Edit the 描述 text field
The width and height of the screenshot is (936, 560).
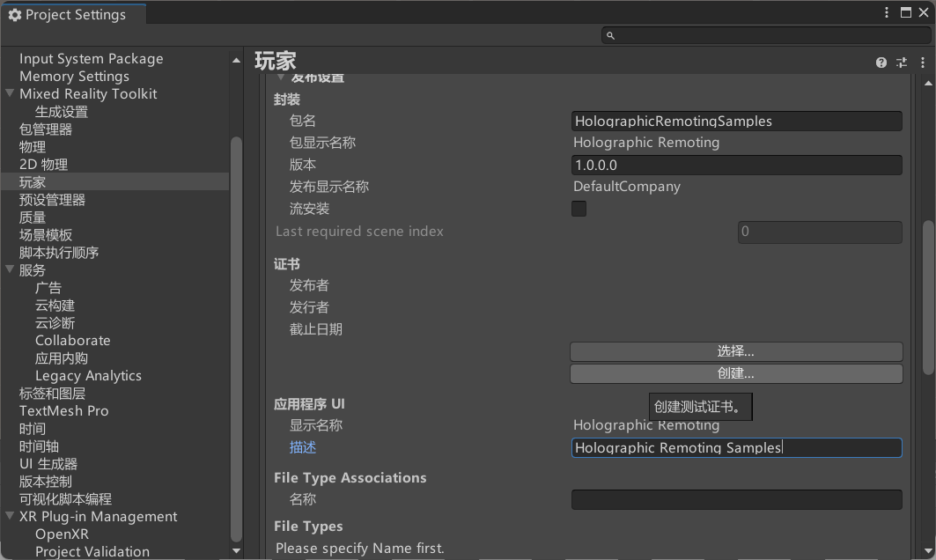[x=737, y=448]
